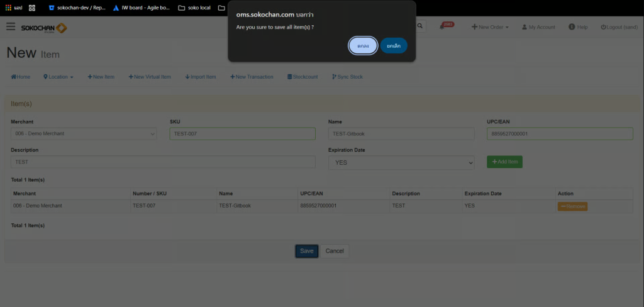644x307 pixels.
Task: Click the Logout link
Action: click(619, 27)
